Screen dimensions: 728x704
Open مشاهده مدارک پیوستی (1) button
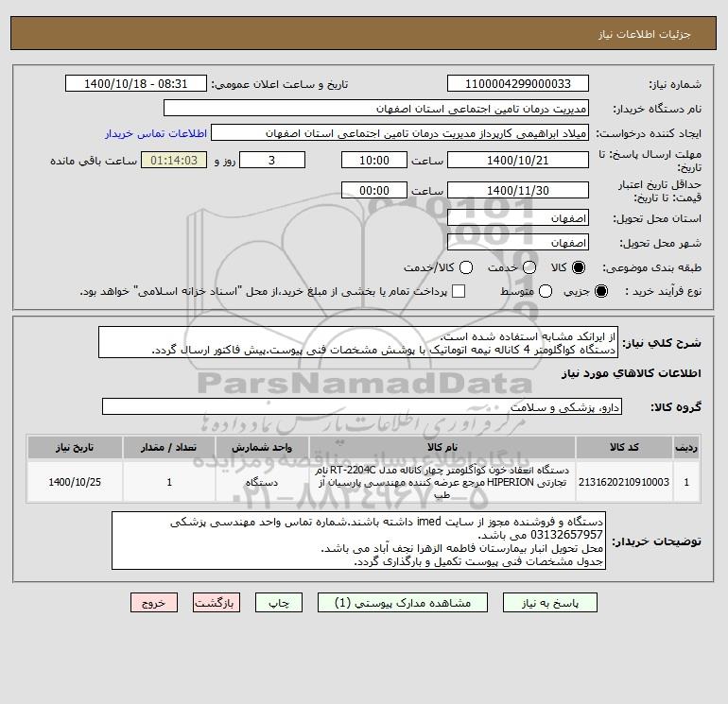[403, 603]
